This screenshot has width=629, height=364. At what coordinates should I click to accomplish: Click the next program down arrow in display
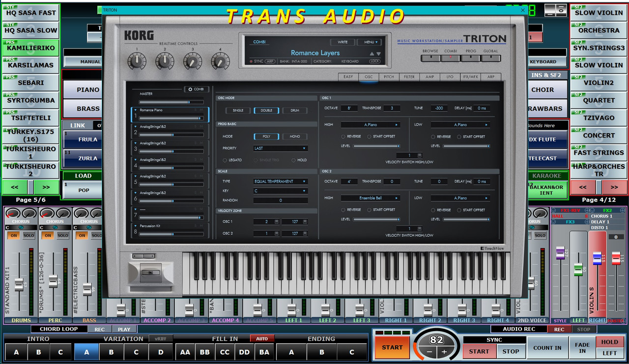378,54
